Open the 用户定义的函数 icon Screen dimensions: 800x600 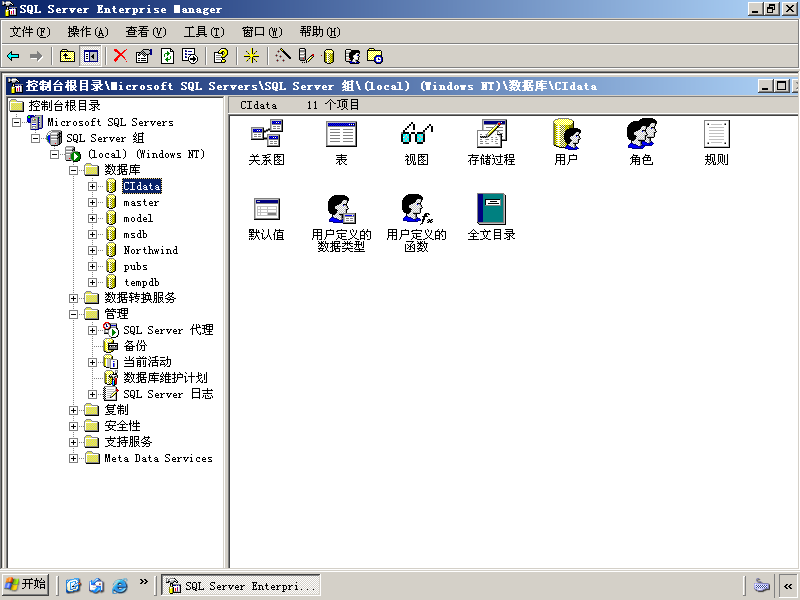coord(416,223)
